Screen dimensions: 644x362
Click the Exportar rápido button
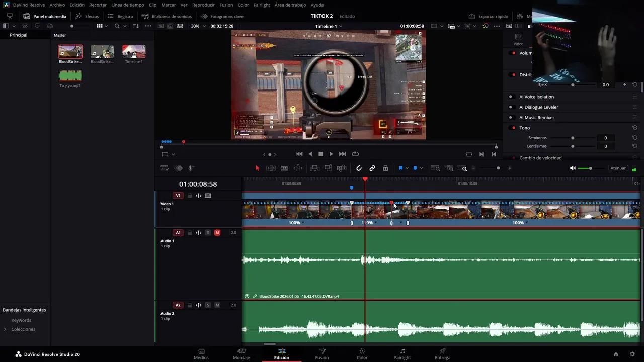pos(489,16)
